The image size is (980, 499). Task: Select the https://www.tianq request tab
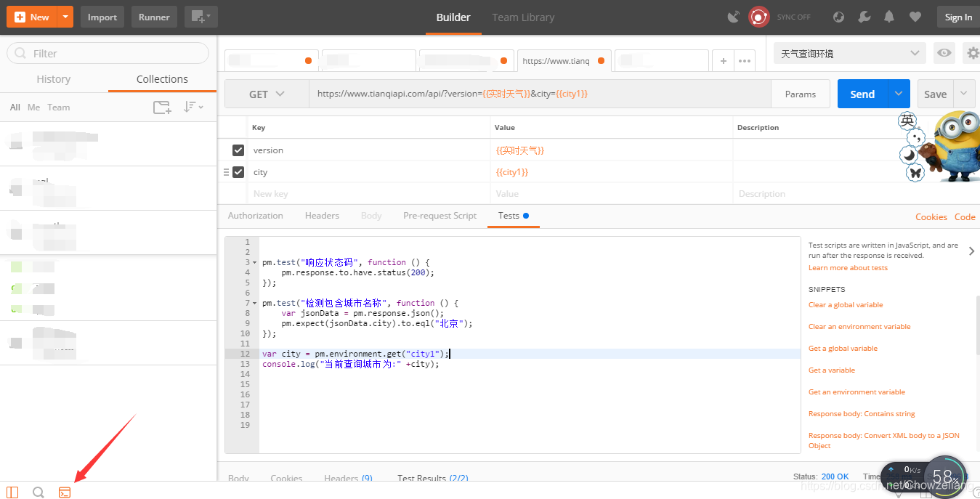pos(564,61)
